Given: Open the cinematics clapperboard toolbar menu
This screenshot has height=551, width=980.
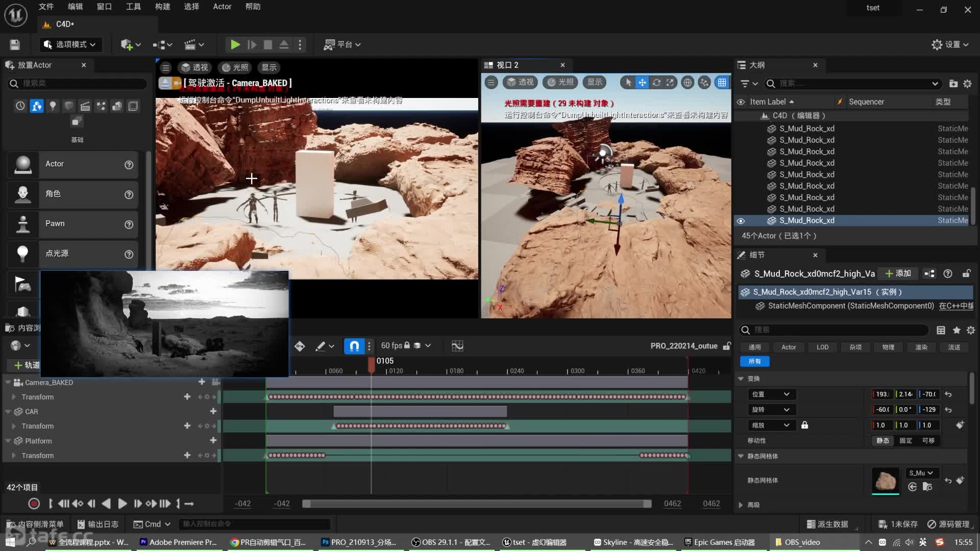Looking at the screenshot, I should tap(194, 45).
